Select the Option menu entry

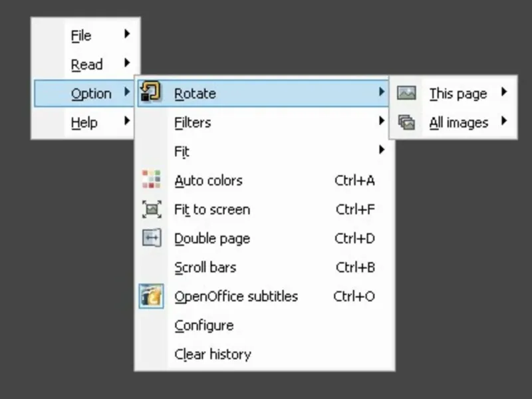[x=91, y=94]
